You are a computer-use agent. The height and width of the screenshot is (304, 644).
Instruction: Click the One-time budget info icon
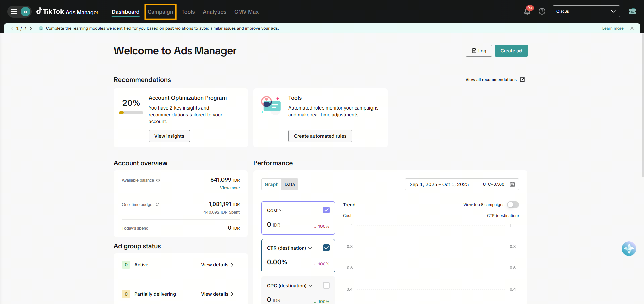[158, 205]
